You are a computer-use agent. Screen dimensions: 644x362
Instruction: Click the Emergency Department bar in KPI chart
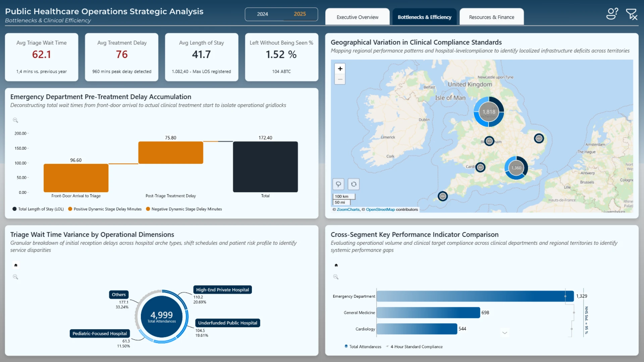(475, 296)
